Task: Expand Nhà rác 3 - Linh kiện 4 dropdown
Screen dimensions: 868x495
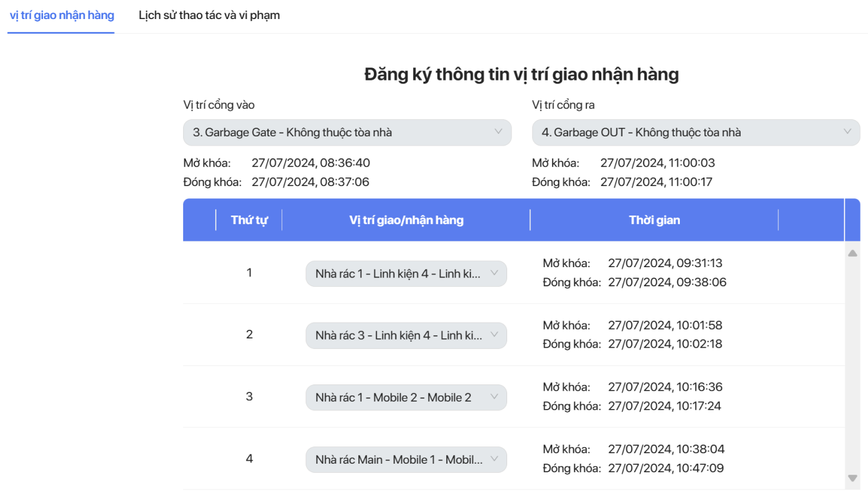Action: tap(406, 335)
